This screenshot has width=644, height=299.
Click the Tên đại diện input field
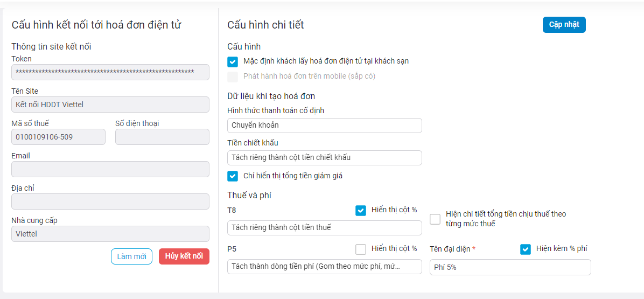pos(510,267)
